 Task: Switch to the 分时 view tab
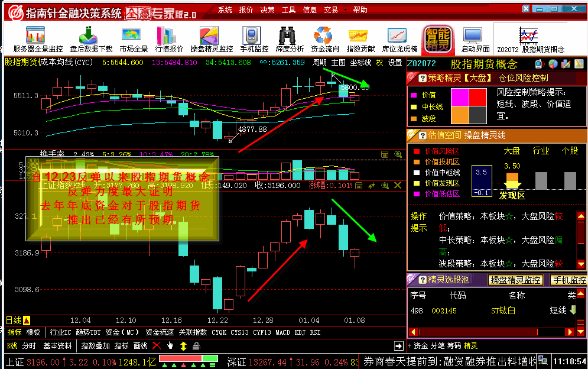[29, 346]
